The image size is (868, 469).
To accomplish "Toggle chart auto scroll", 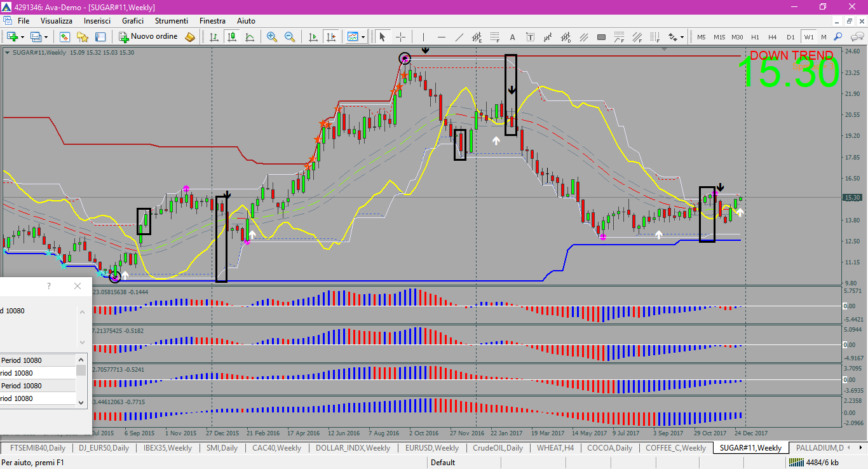I will click(x=313, y=37).
